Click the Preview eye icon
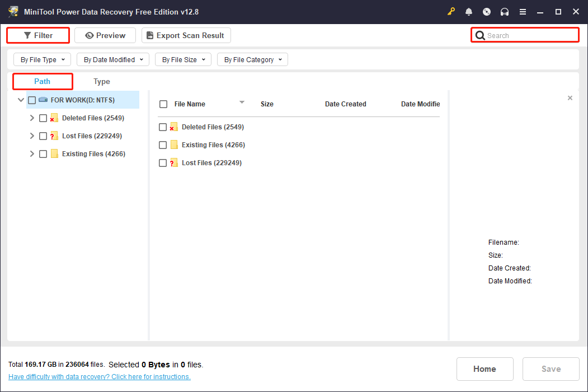The image size is (588, 392). pyautogui.click(x=91, y=35)
